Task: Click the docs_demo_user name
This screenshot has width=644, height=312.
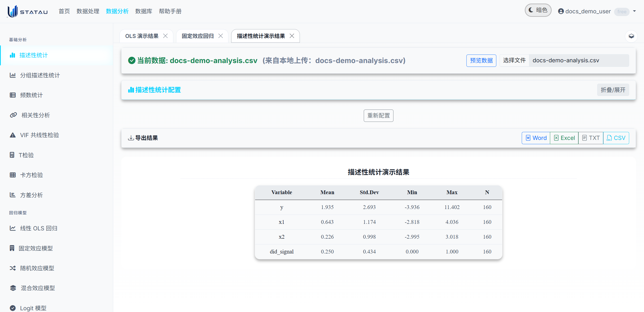Action: tap(588, 11)
